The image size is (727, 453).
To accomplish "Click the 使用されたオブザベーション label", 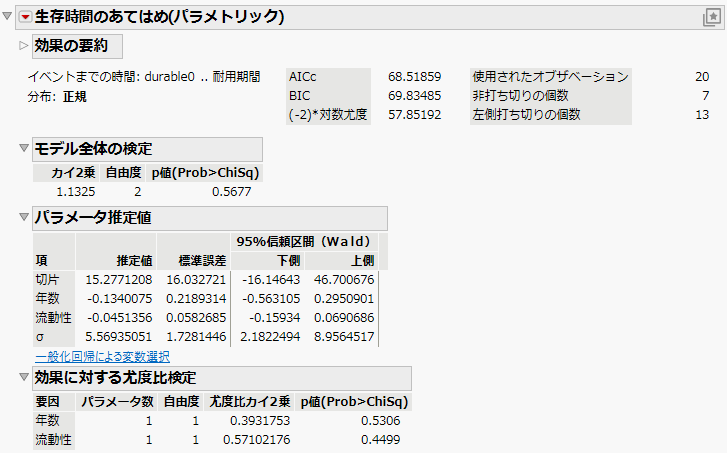I will (550, 77).
